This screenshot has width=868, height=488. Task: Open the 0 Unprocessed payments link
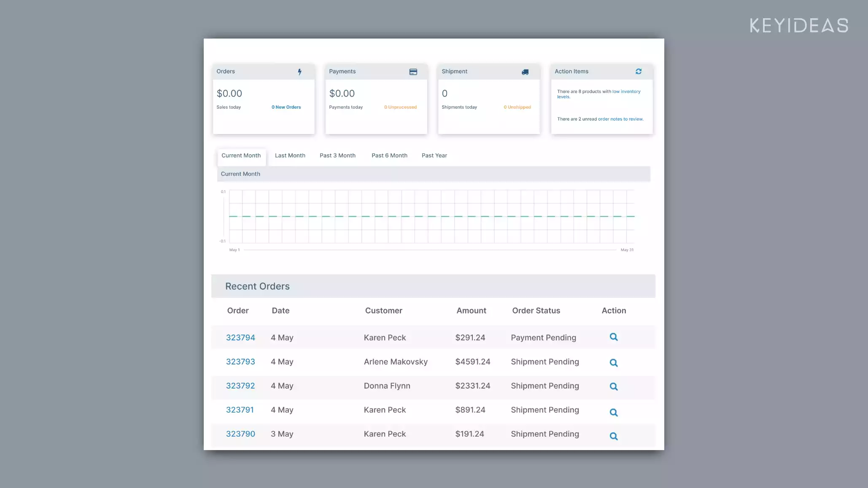(400, 107)
